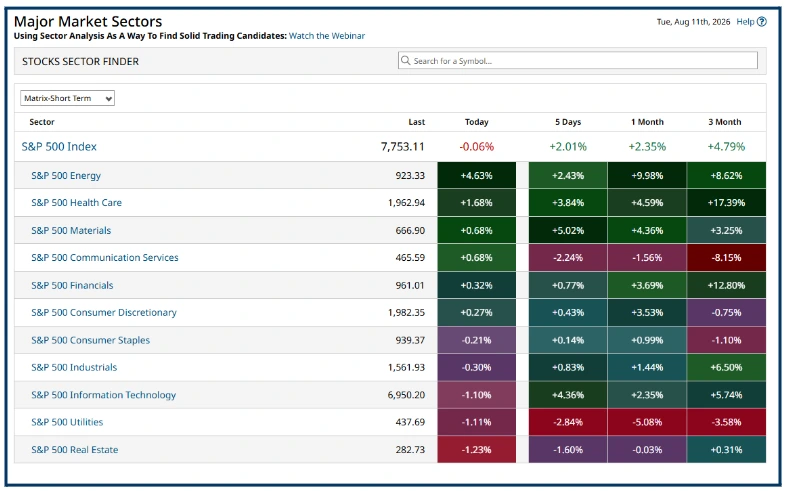Open the Watch the Webinar link
This screenshot has height=491, width=787.
coord(327,36)
